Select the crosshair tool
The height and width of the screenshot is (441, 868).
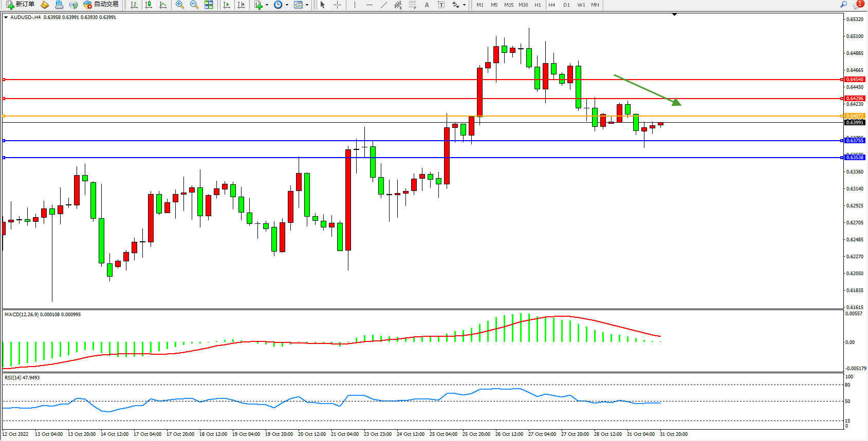(337, 5)
